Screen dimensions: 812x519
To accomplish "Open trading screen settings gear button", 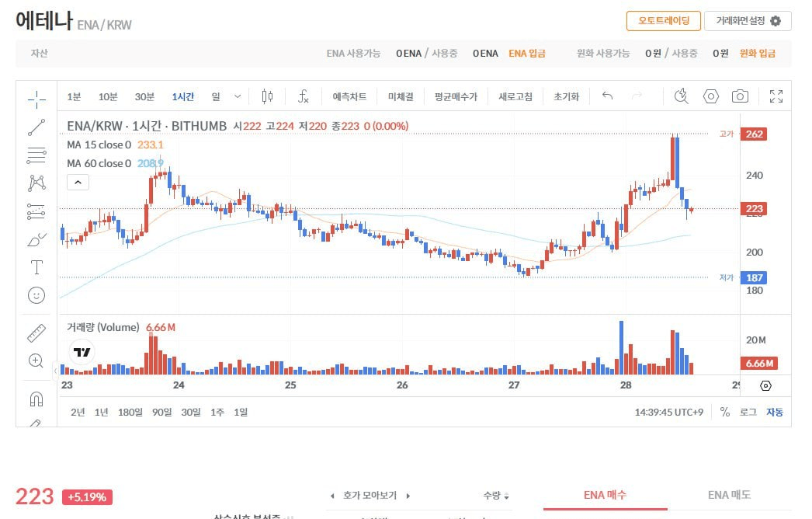I will [748, 21].
